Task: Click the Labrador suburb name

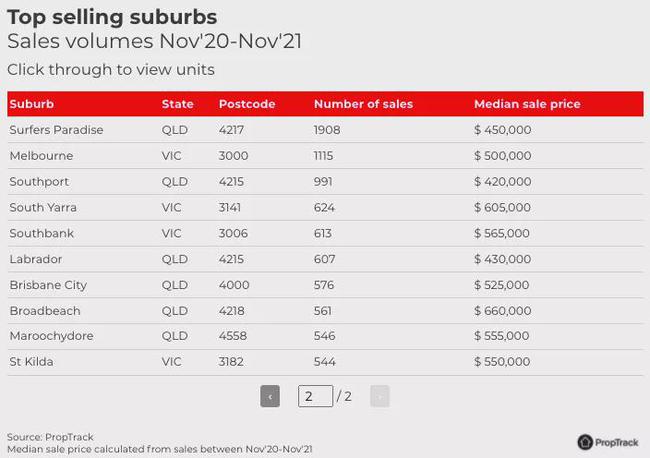Action: point(36,259)
